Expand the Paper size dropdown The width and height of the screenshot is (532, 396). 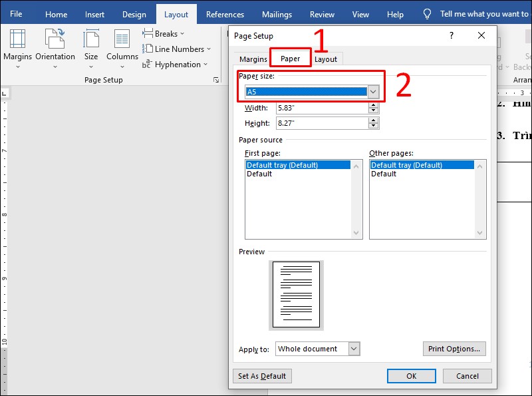(x=373, y=92)
